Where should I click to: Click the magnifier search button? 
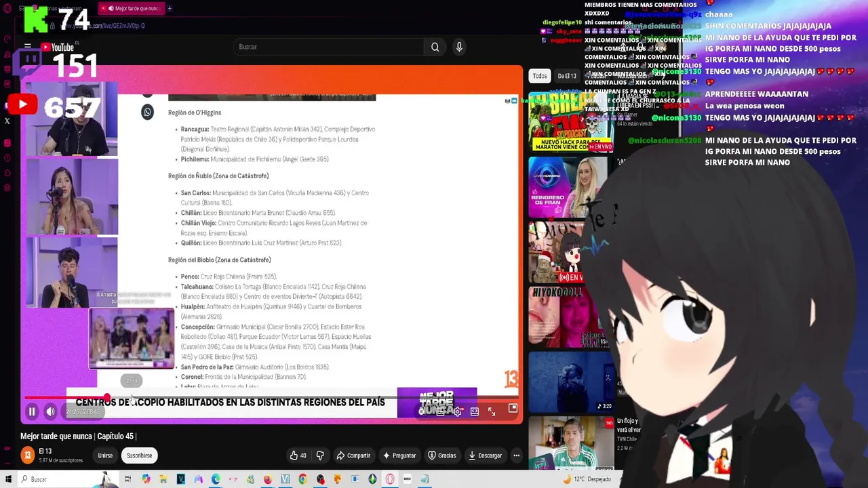pos(435,47)
